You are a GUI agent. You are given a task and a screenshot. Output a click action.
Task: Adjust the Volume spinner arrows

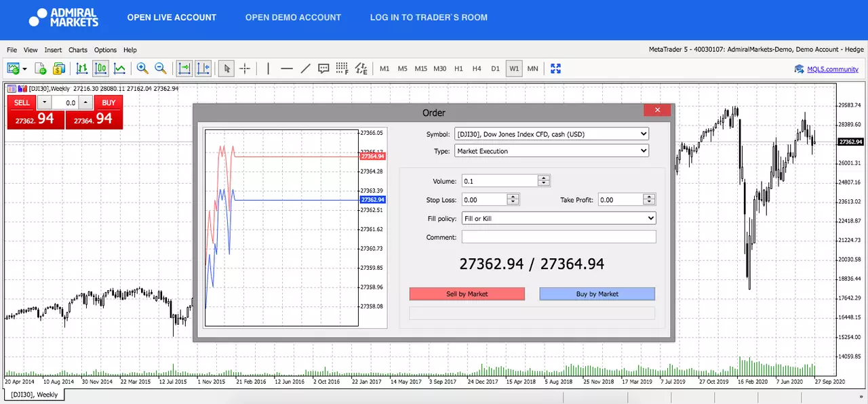544,181
